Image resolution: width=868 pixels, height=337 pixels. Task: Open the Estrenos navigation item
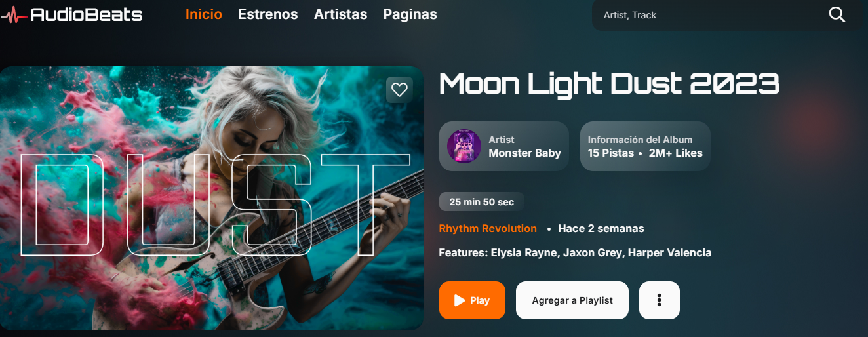268,14
